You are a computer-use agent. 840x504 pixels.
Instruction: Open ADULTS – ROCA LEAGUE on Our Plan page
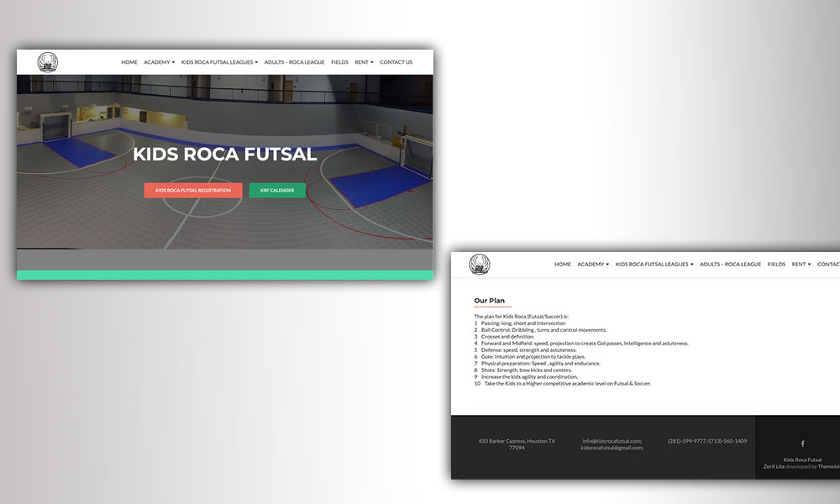tap(730, 264)
